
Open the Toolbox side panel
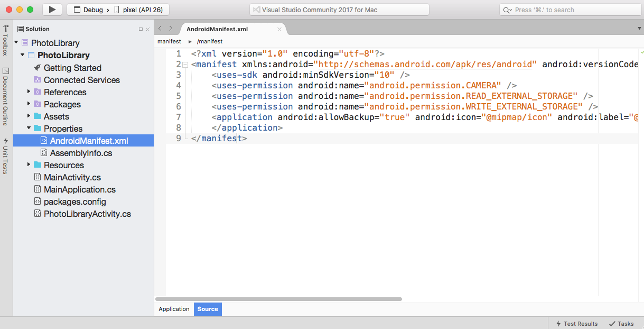tap(5, 40)
